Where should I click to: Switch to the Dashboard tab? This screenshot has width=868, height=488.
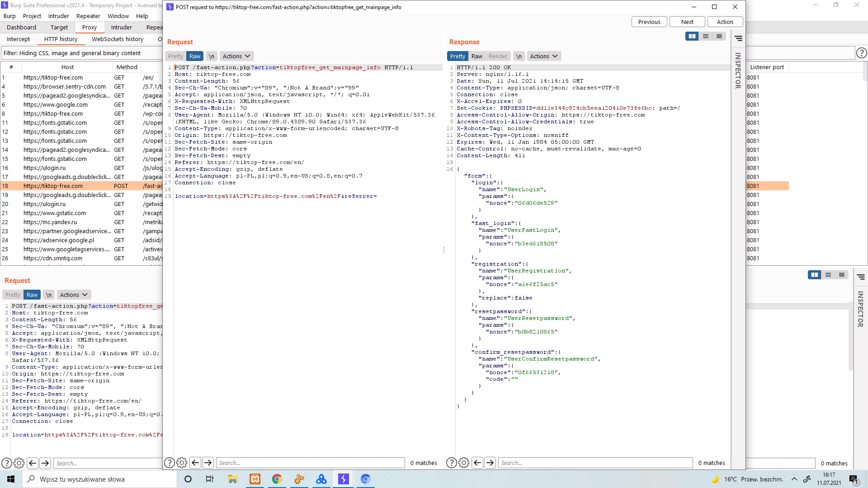(21, 27)
